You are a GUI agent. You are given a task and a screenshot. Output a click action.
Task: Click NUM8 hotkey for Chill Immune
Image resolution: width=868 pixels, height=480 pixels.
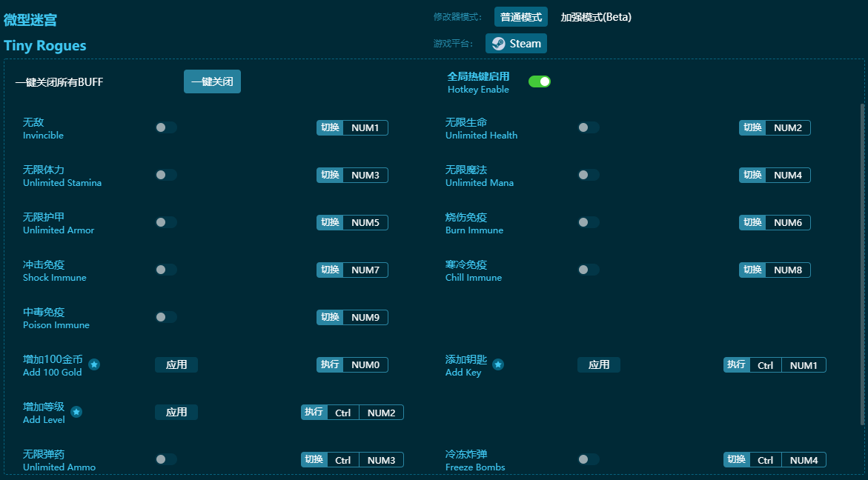pyautogui.click(x=788, y=270)
